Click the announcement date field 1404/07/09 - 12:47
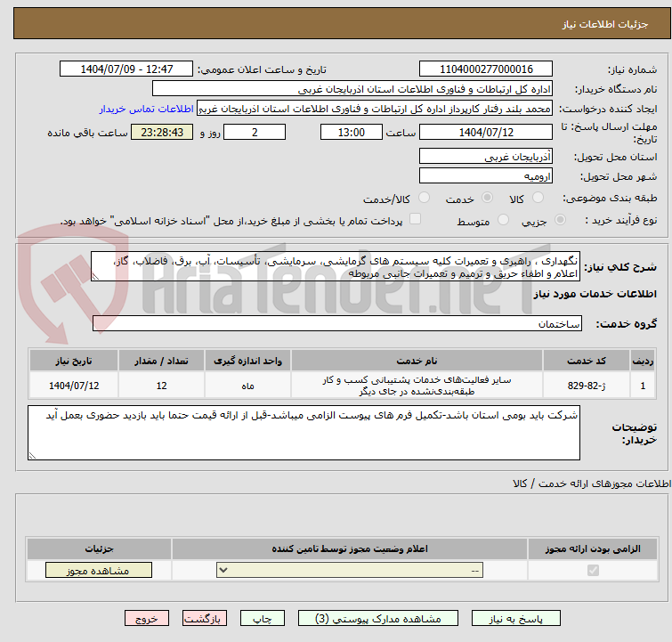Image resolution: width=672 pixels, height=642 pixels. tap(126, 69)
